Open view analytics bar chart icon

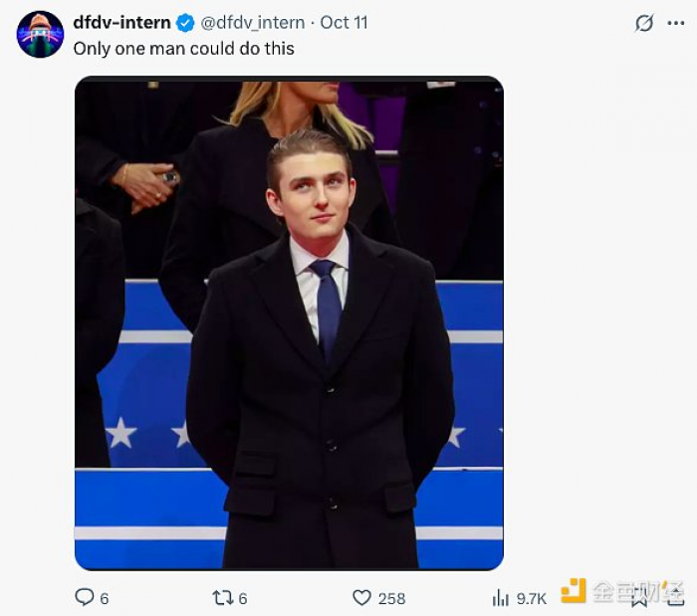coord(501,598)
